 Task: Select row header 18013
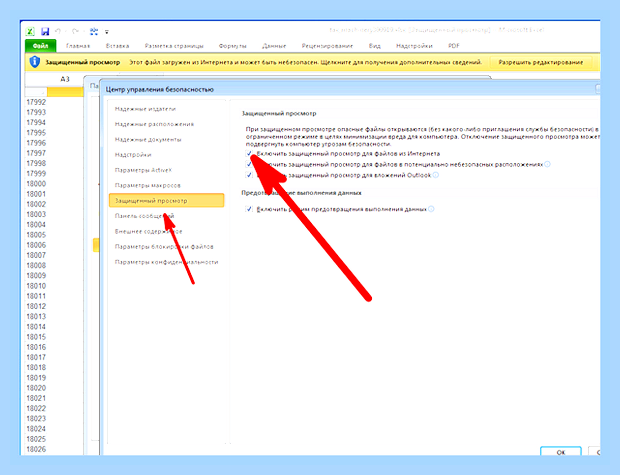pos(36,317)
